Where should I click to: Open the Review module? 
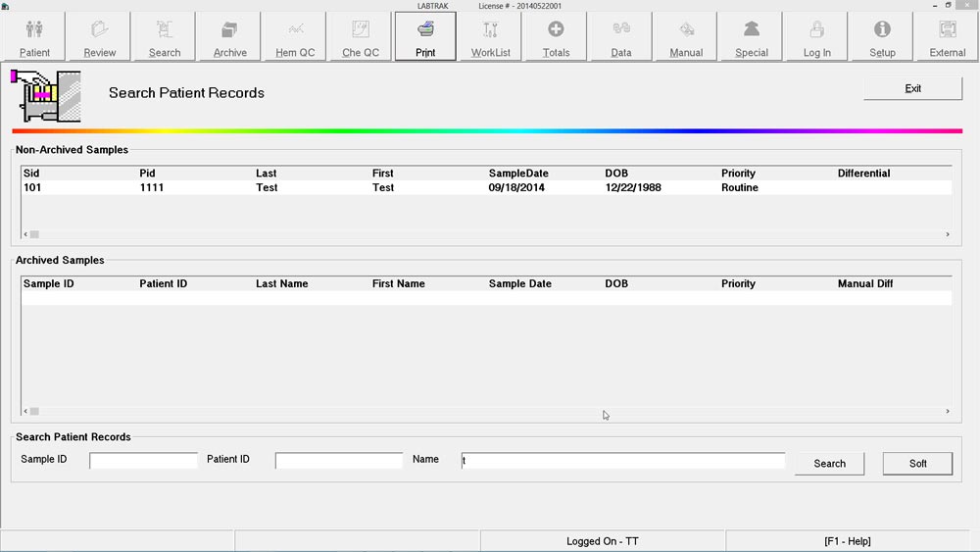click(99, 37)
